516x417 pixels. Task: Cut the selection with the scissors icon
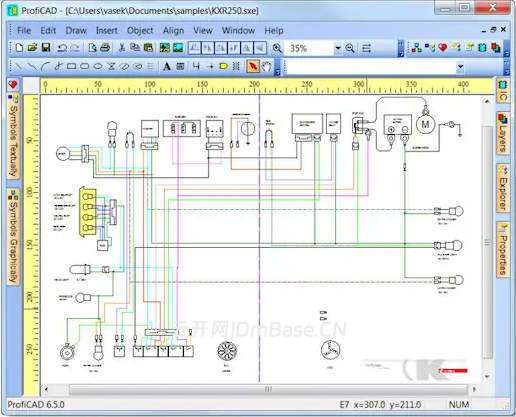click(x=122, y=48)
